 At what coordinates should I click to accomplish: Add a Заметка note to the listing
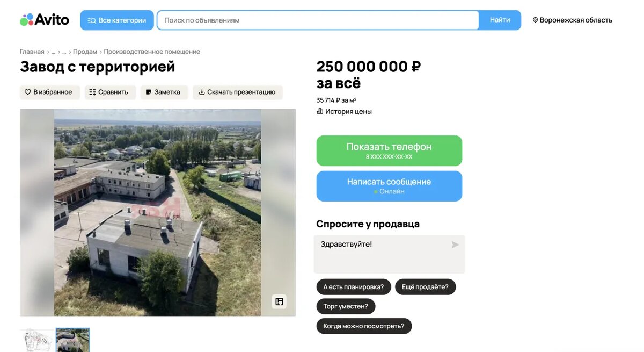[164, 92]
